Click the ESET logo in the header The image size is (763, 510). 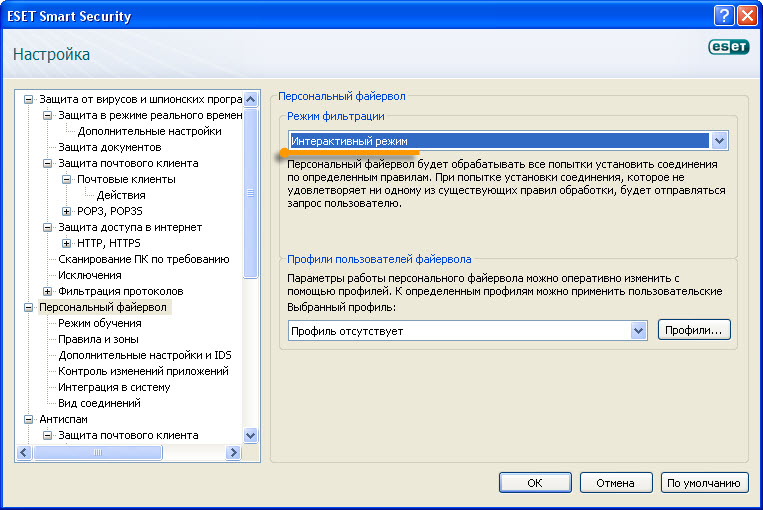(728, 47)
